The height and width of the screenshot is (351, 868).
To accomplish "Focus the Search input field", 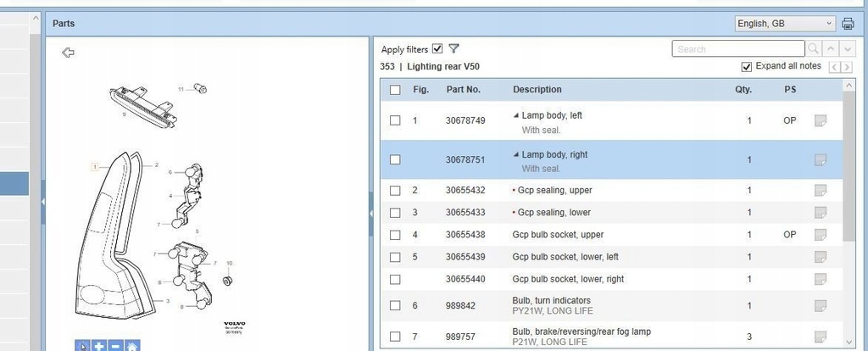I will 738,48.
